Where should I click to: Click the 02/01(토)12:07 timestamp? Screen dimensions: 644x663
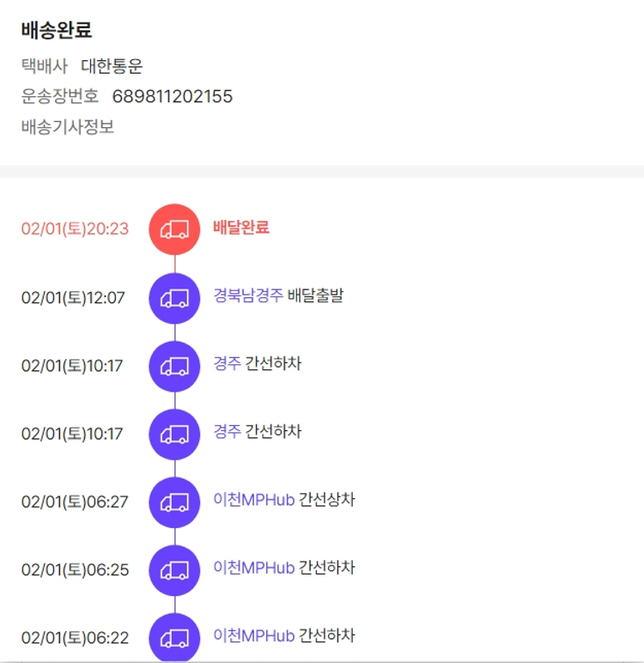tap(73, 298)
